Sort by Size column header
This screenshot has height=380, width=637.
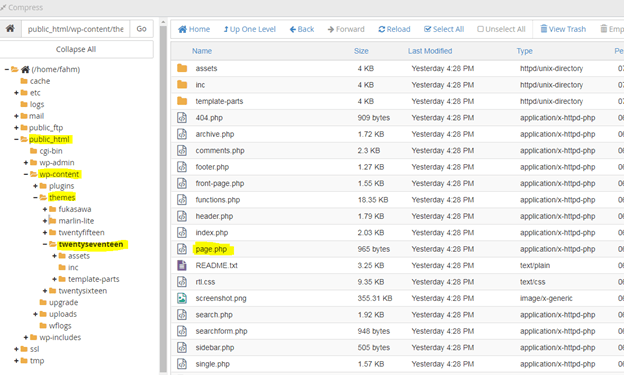tap(361, 51)
